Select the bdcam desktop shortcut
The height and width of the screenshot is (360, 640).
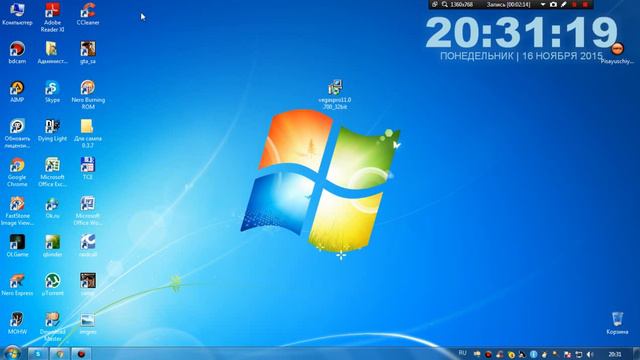coord(17,53)
